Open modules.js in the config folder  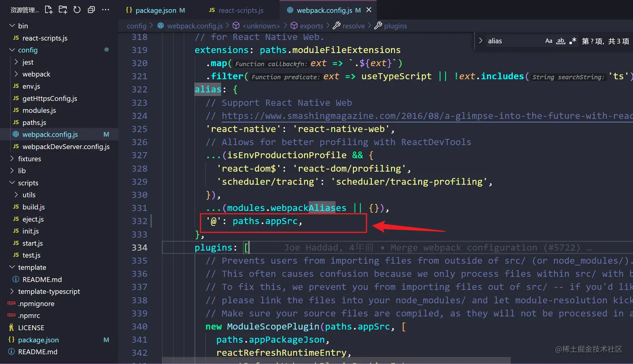[59, 110]
